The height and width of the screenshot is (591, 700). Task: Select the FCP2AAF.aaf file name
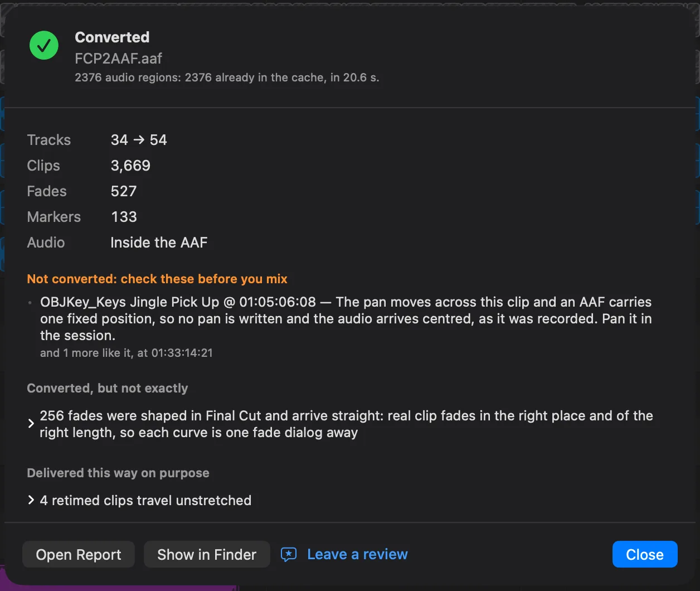(119, 59)
